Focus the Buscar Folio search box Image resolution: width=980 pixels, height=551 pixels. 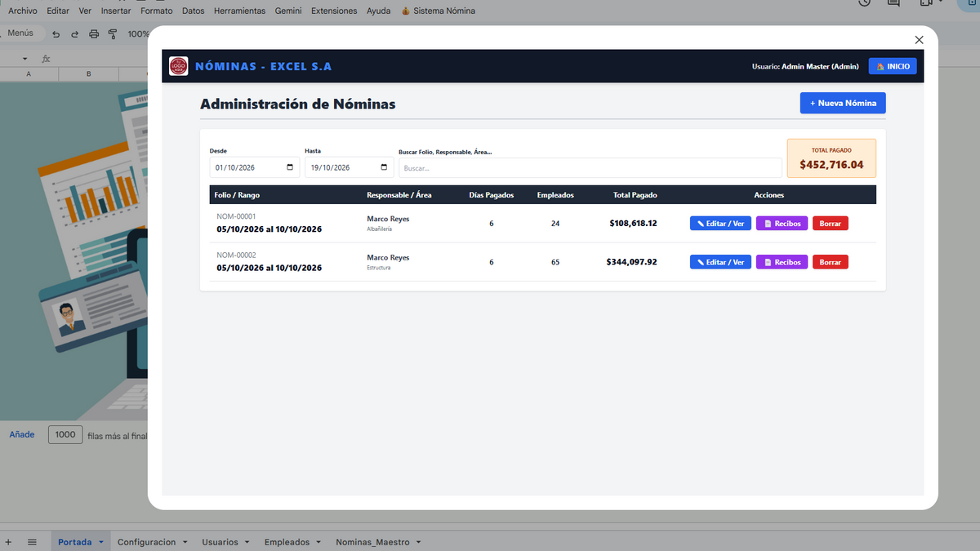590,167
